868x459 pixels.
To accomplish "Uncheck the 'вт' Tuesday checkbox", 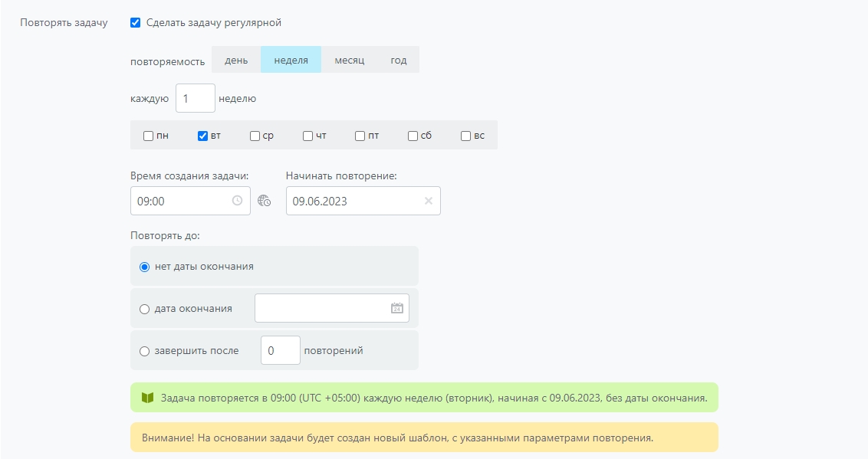I will [x=202, y=136].
